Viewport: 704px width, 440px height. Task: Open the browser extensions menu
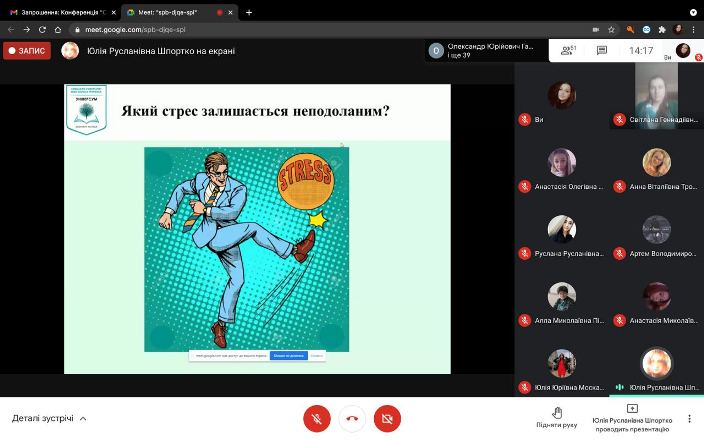coord(661,29)
